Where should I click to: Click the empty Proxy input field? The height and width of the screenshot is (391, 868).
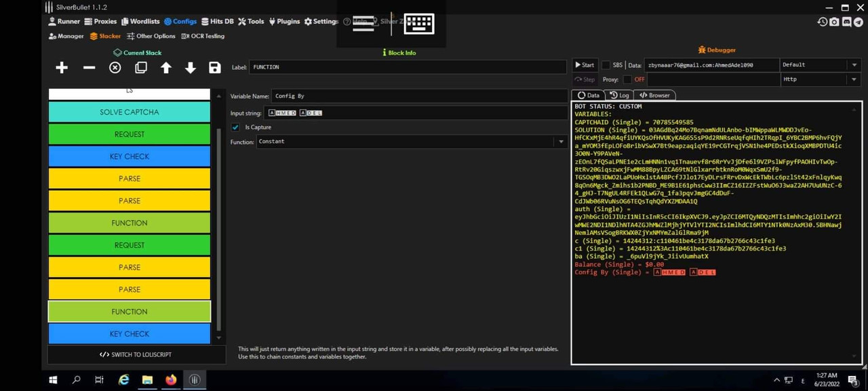[713, 79]
